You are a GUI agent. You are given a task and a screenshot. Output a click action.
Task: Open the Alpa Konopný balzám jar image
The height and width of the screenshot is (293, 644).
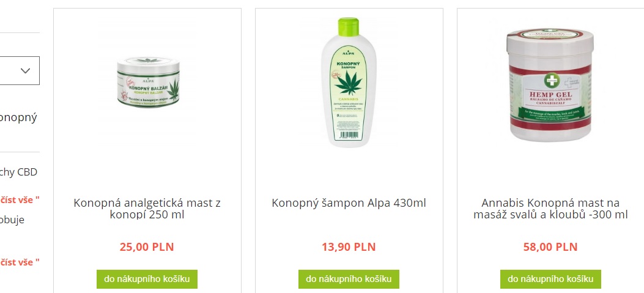click(148, 82)
